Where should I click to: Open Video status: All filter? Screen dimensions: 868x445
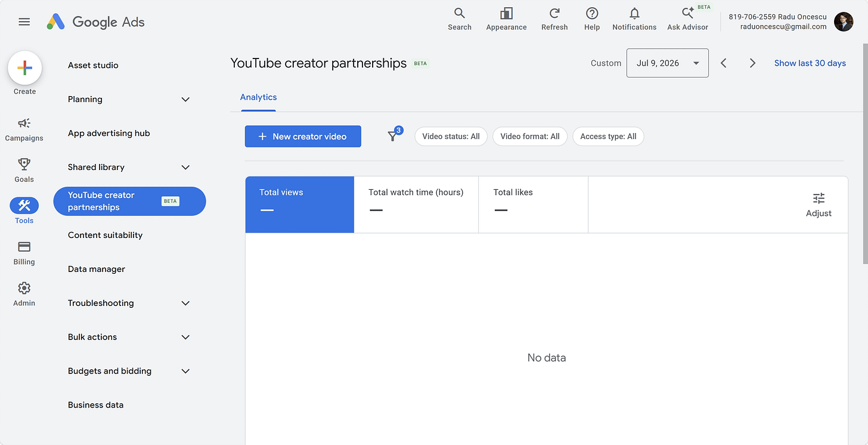tap(451, 137)
